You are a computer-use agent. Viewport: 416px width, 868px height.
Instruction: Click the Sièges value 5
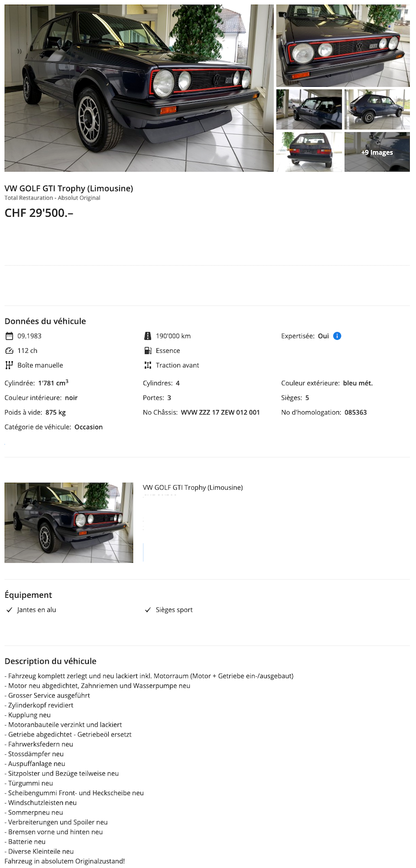(x=307, y=398)
